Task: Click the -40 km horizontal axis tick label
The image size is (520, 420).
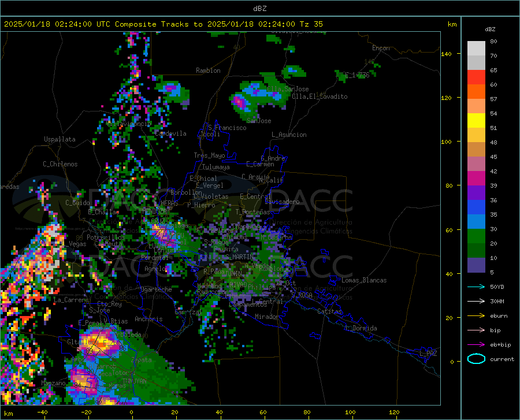Action: click(x=42, y=412)
